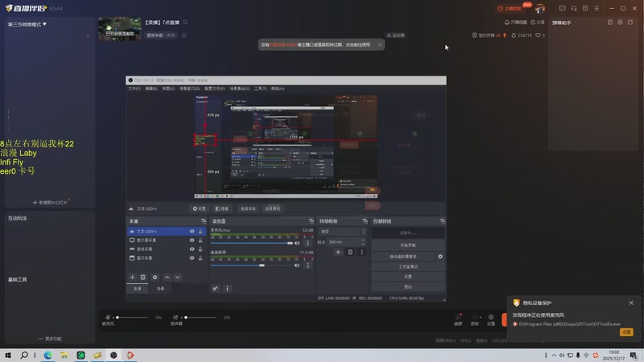This screenshot has height=362, width=644.
Task: Open Windows taskbar search
Action: [x=24, y=355]
